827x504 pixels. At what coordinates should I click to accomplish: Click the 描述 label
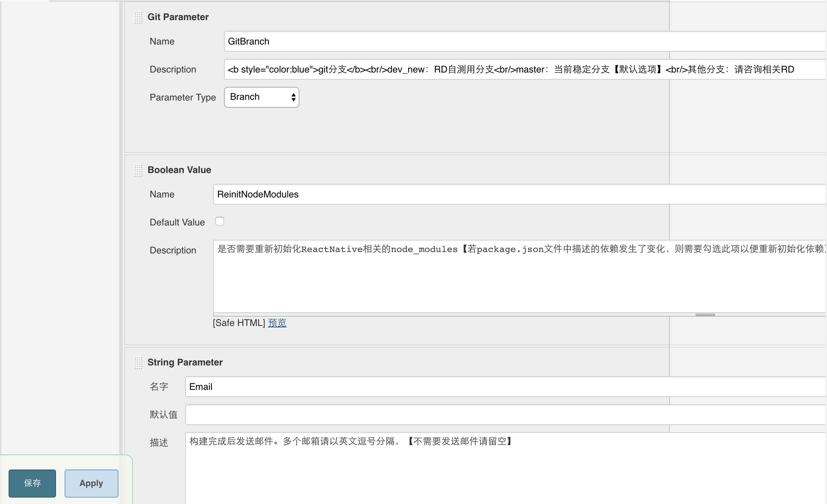pyautogui.click(x=159, y=443)
